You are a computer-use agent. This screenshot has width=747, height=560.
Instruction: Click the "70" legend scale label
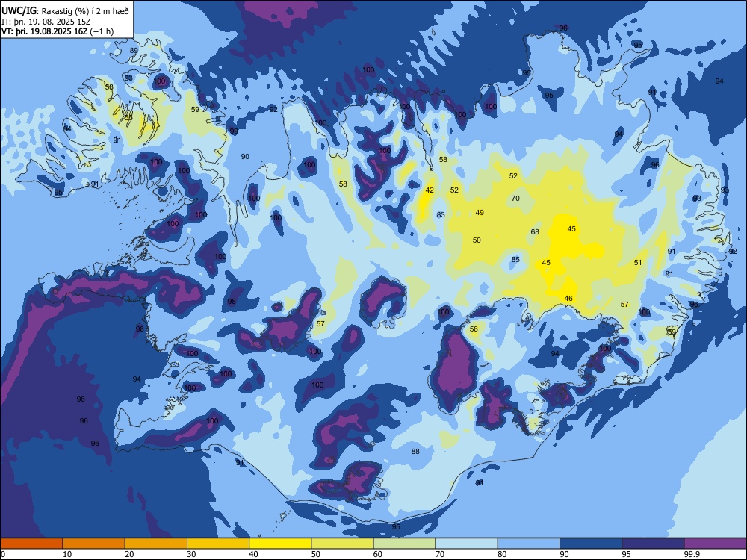440,554
